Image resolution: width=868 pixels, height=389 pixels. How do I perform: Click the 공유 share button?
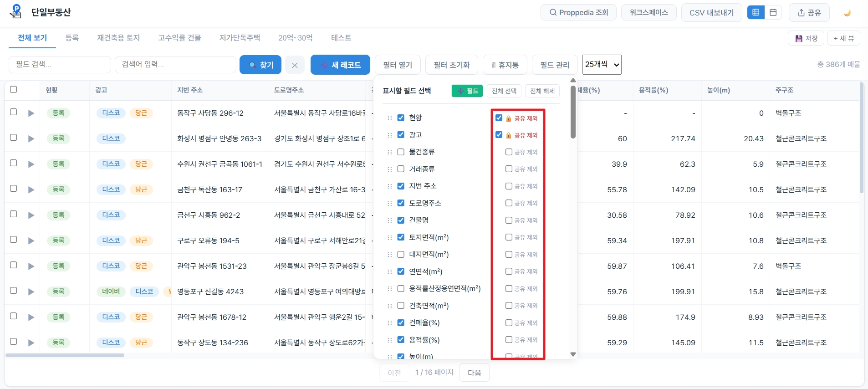coord(809,12)
